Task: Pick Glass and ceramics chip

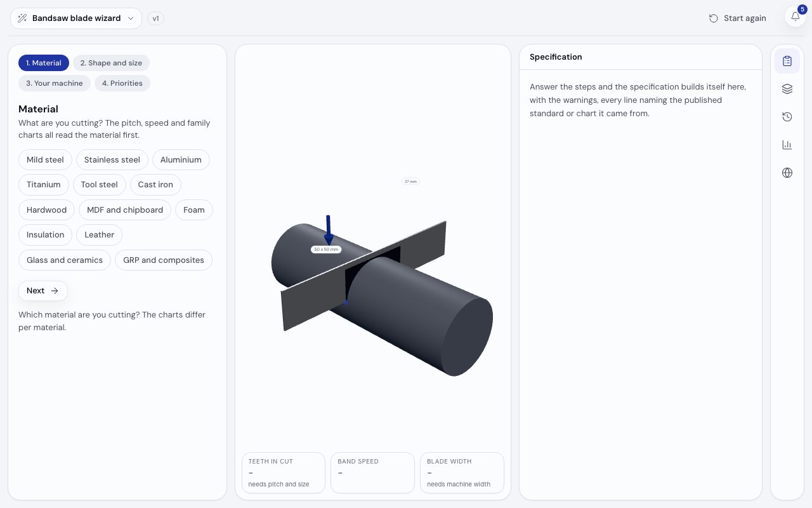Action: tap(65, 260)
